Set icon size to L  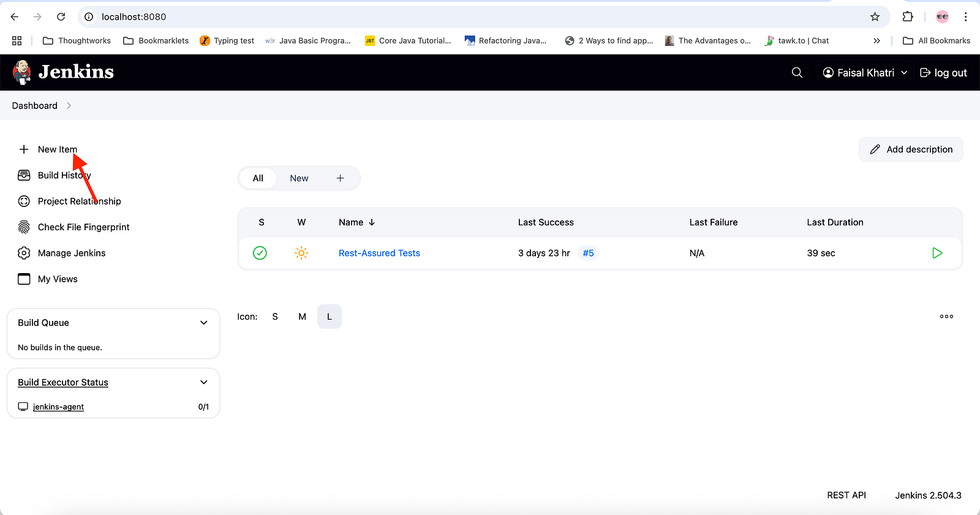330,317
